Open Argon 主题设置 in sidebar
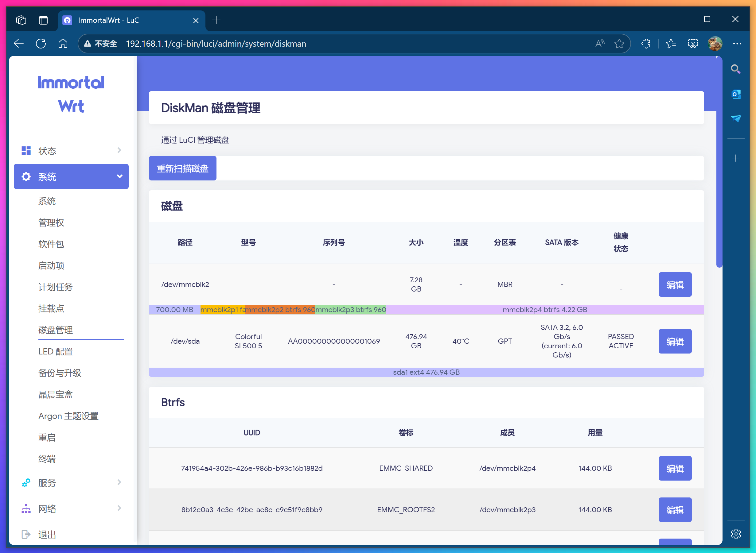 [68, 416]
